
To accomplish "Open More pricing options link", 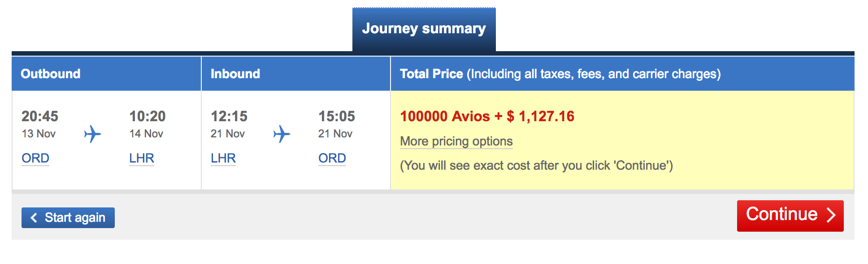I will point(456,141).
